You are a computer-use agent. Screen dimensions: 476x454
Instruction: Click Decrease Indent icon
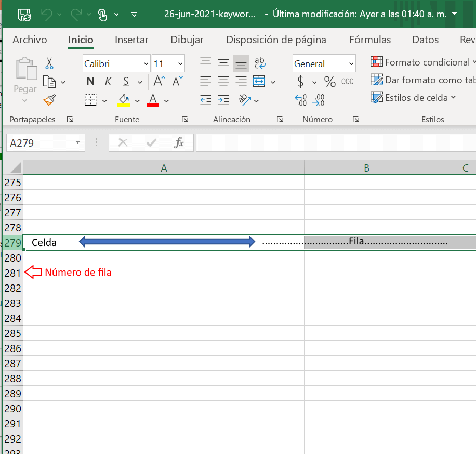(x=206, y=100)
